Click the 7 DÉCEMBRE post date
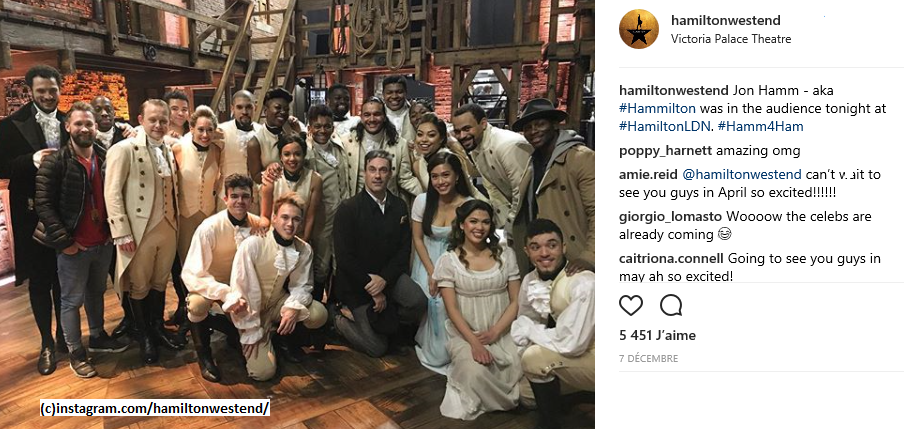The width and height of the screenshot is (904, 429). click(649, 359)
